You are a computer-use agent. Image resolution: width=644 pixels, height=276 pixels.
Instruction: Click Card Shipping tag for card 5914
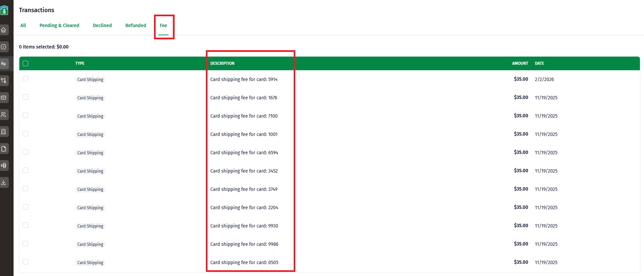[90, 80]
